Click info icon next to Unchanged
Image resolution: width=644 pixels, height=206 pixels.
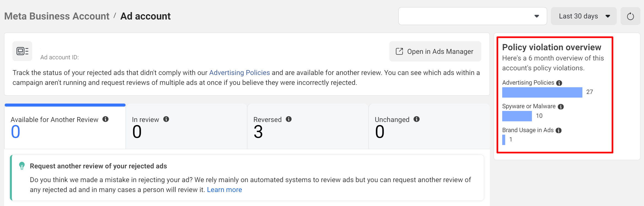pyautogui.click(x=417, y=119)
